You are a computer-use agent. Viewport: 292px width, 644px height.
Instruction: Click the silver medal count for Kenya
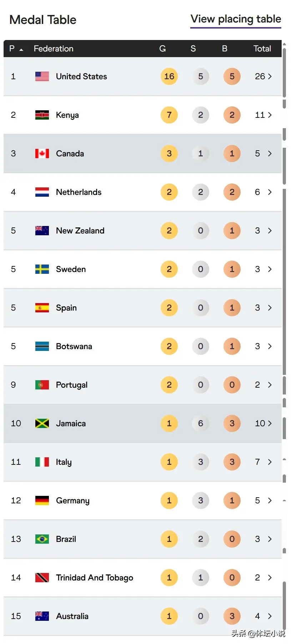[x=200, y=115]
